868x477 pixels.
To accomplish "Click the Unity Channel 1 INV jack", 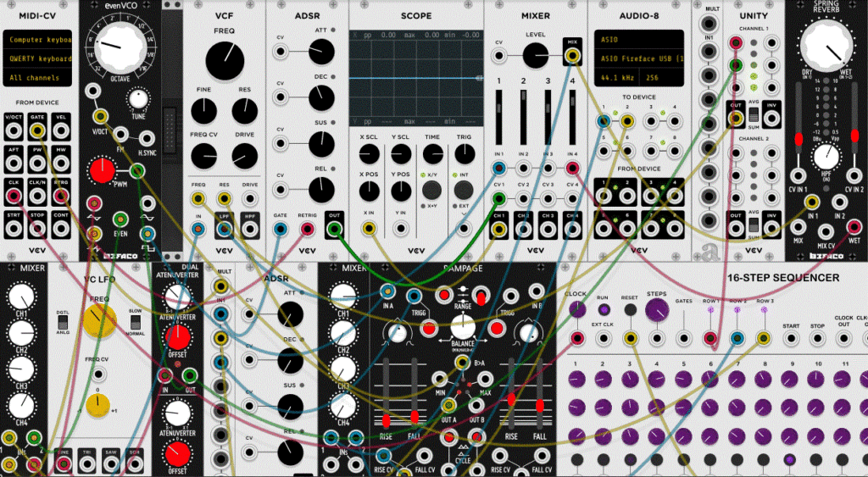I will coord(771,118).
